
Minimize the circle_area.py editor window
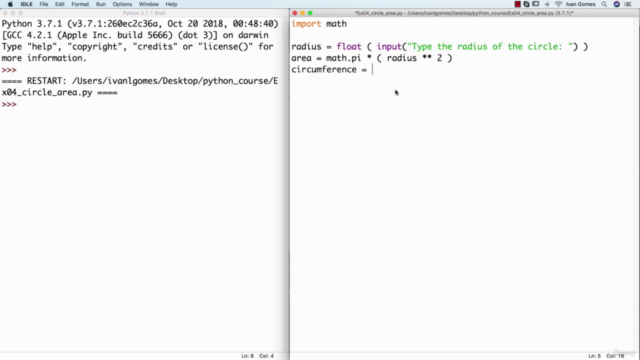tap(302, 13)
